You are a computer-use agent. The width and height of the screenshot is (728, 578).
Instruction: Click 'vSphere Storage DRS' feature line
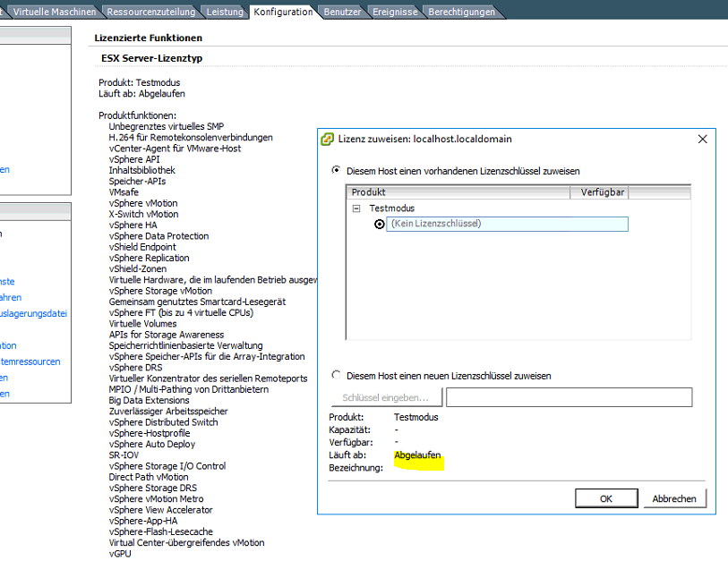coord(153,488)
